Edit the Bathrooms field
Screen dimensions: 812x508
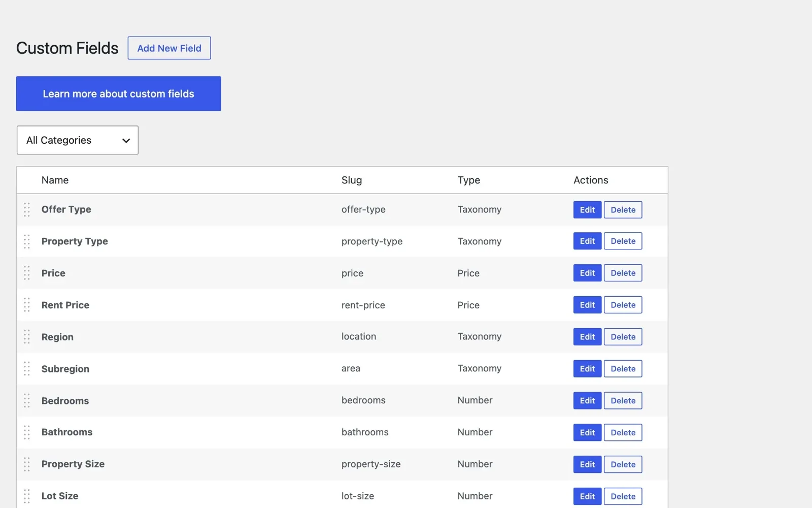[587, 433]
